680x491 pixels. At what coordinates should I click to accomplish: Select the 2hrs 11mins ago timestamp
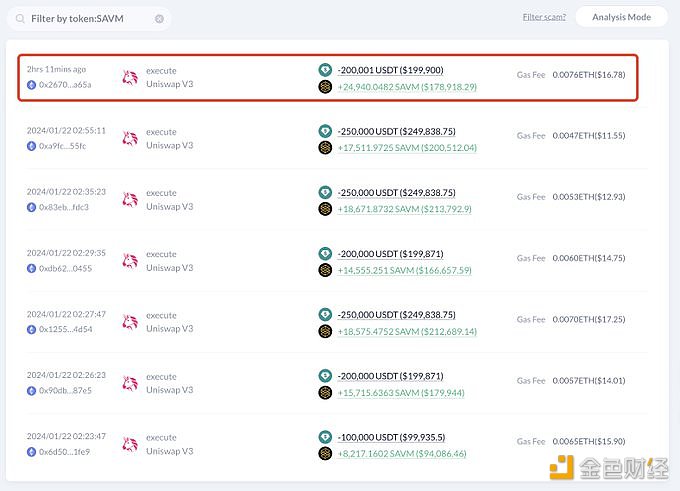pyautogui.click(x=56, y=69)
